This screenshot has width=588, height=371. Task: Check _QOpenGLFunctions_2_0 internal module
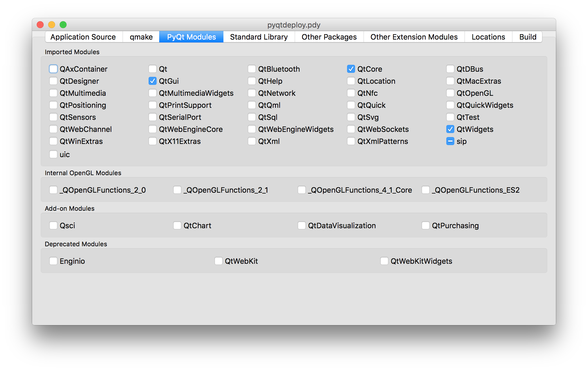click(x=53, y=190)
